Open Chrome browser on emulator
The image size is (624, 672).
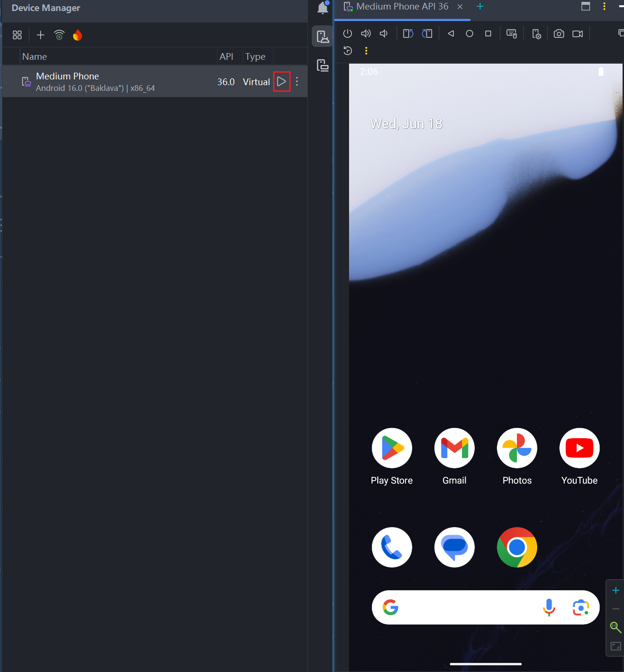click(x=517, y=547)
